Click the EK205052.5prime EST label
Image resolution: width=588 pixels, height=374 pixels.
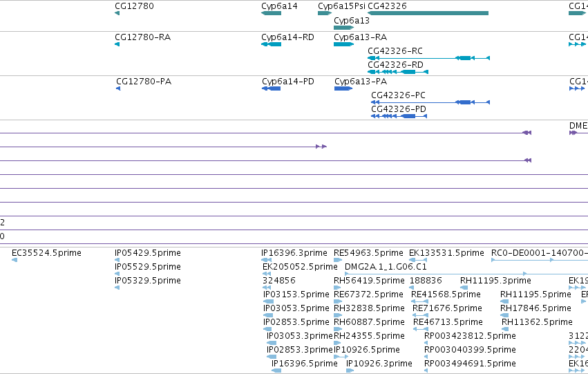pos(300,267)
